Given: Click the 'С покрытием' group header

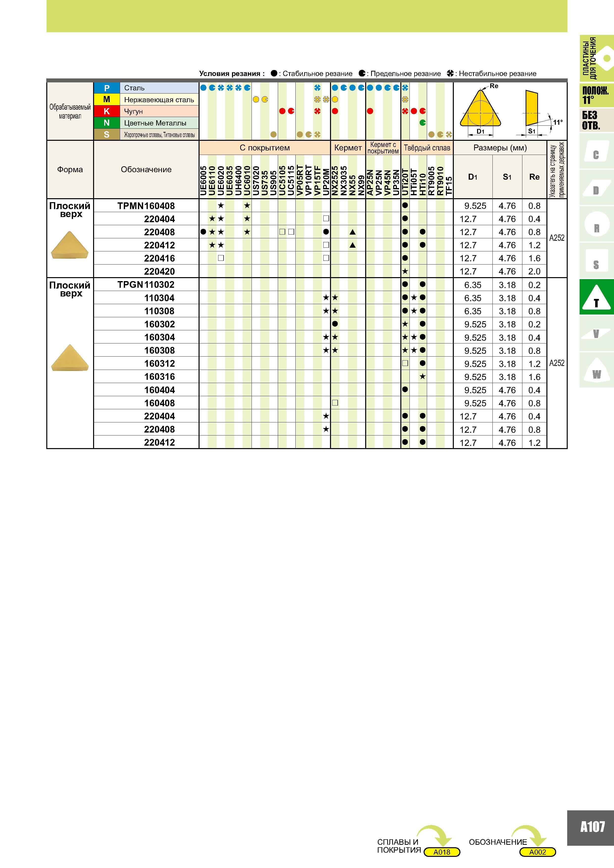Looking at the screenshot, I should click(265, 147).
